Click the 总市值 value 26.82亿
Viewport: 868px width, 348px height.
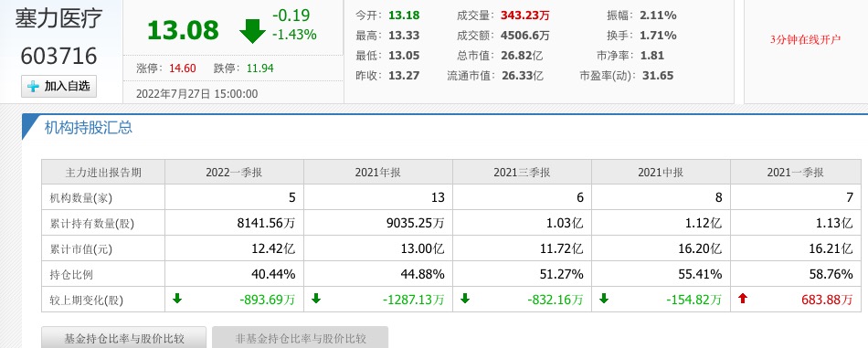click(522, 56)
